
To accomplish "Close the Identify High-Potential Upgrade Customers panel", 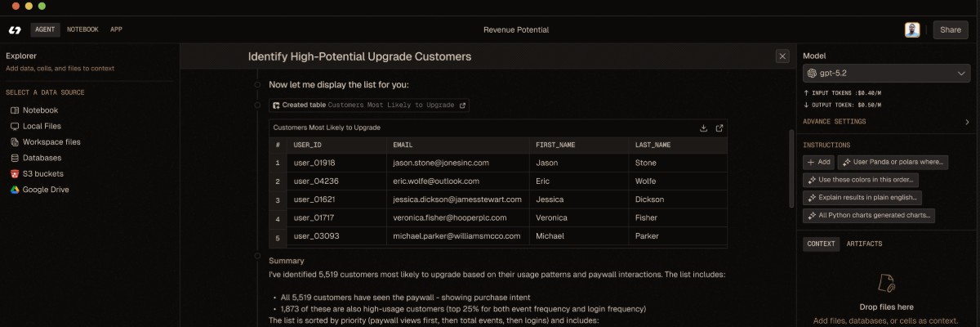I will [x=782, y=56].
